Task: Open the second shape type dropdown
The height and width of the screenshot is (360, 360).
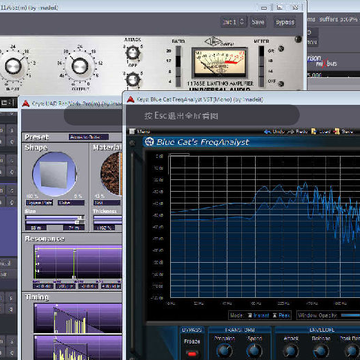Action: (71, 203)
